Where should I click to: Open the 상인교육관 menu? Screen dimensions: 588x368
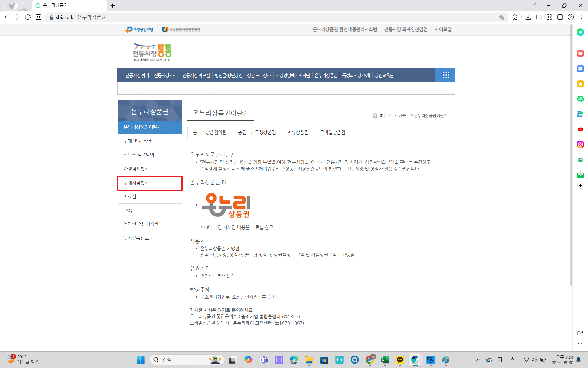point(384,75)
